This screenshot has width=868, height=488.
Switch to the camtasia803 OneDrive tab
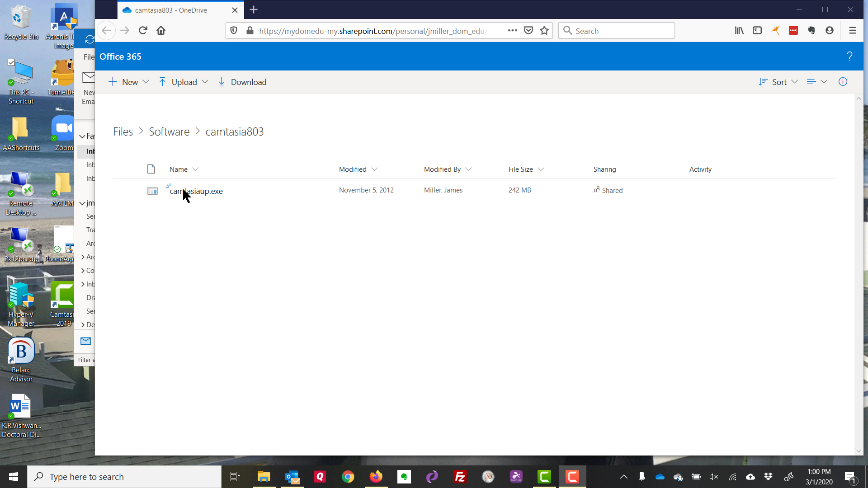[172, 10]
